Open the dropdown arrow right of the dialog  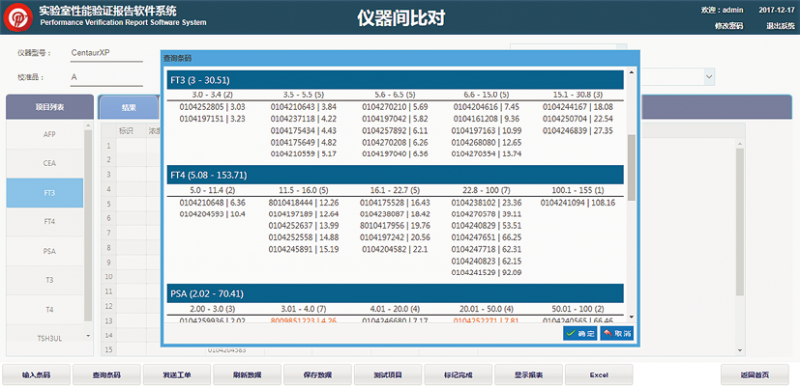pos(709,76)
